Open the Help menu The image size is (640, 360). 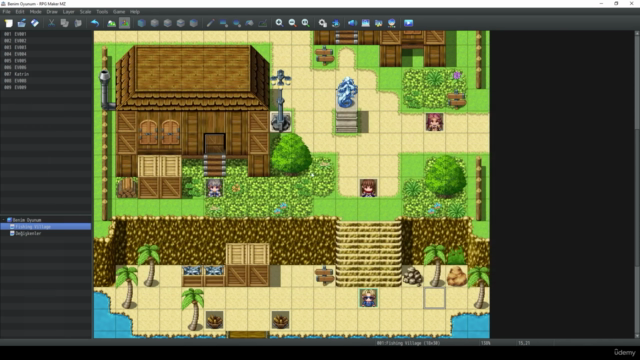(x=135, y=12)
